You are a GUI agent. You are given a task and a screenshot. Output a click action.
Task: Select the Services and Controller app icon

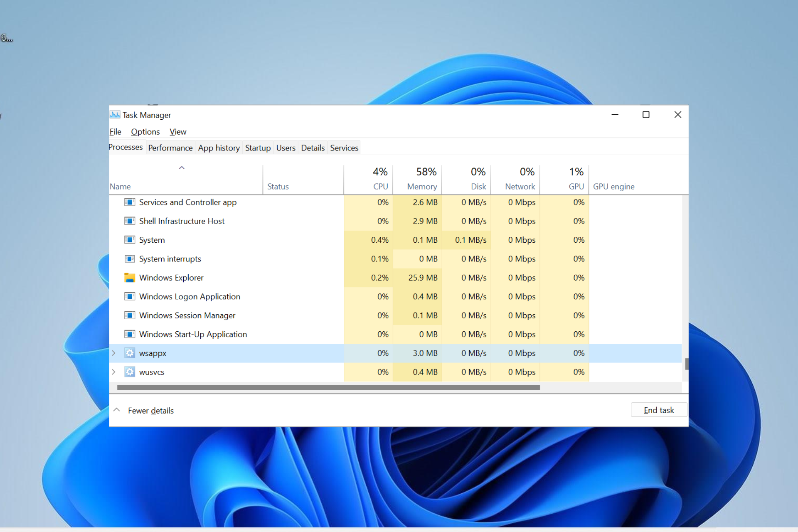(130, 202)
